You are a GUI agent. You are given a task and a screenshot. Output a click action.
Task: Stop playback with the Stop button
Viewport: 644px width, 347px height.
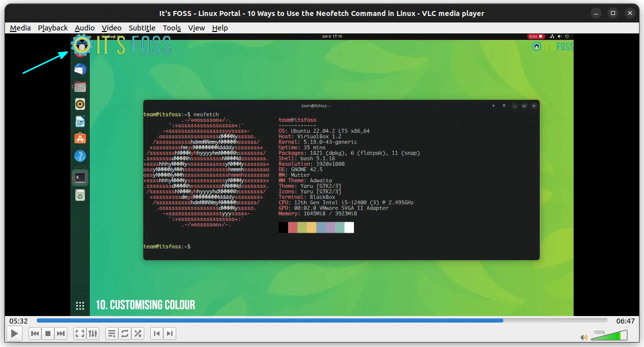(x=48, y=334)
